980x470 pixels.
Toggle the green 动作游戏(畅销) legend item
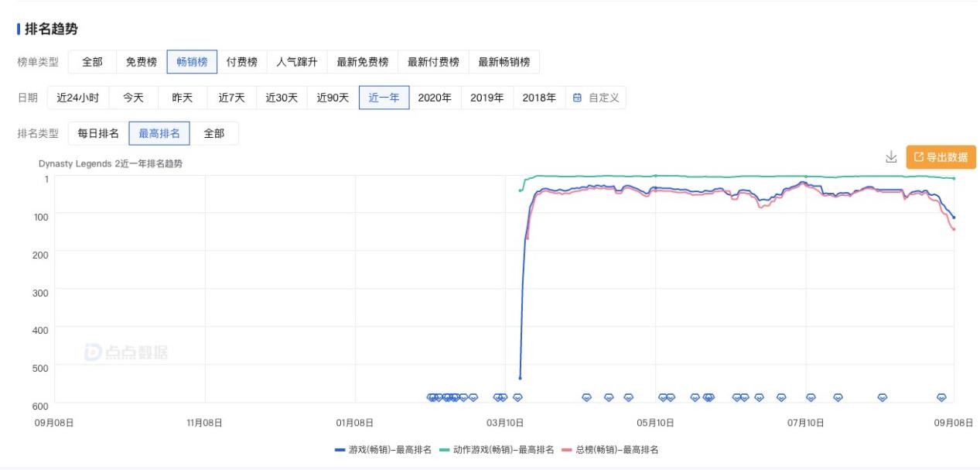[497, 450]
